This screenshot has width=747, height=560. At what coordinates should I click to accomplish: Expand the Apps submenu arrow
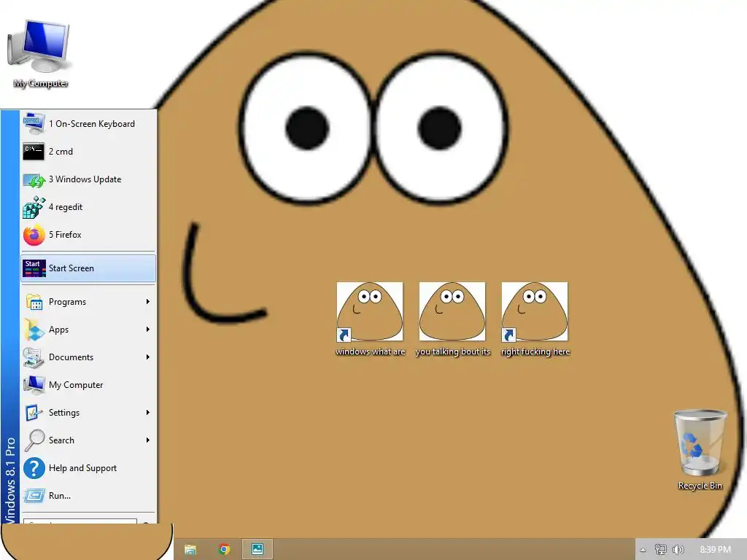(x=148, y=329)
